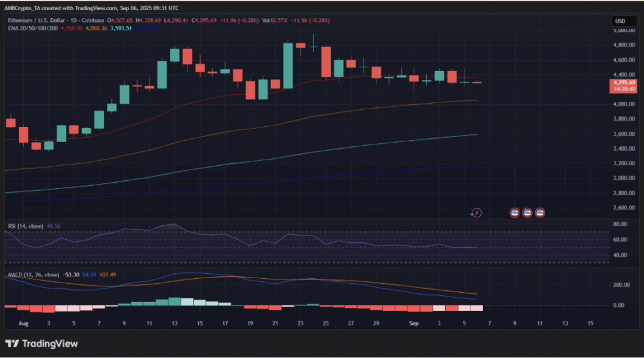
Task: Click the MACD value 54.19
Action: pyautogui.click(x=89, y=274)
